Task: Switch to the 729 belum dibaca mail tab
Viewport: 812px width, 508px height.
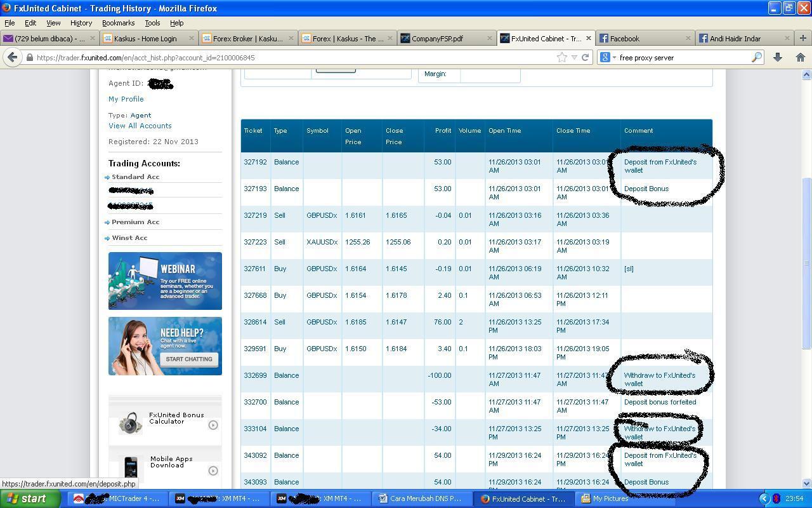Action: [x=49, y=38]
